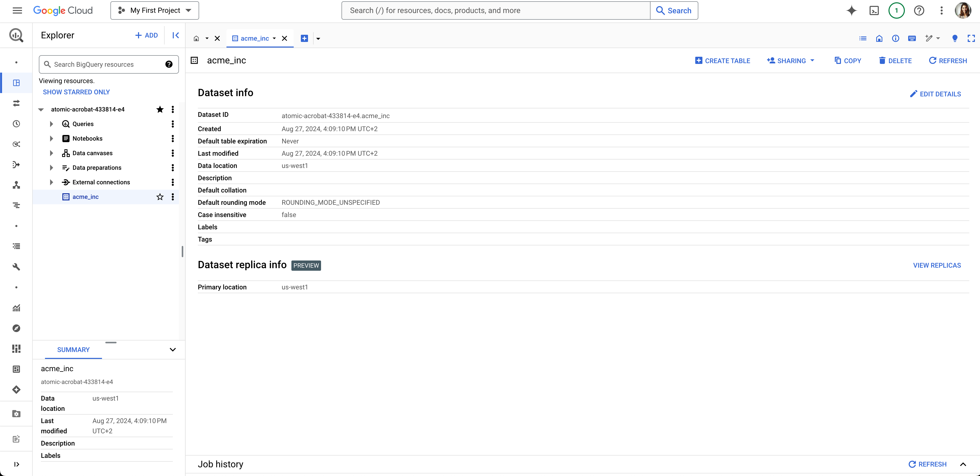Focus the Search BigQuery resources field
This screenshot has height=476, width=980.
pyautogui.click(x=109, y=64)
